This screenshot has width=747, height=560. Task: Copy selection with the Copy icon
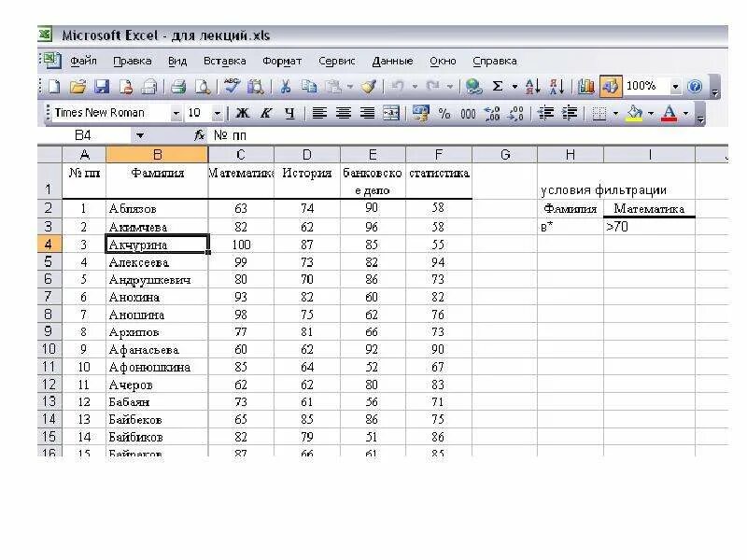tap(309, 87)
